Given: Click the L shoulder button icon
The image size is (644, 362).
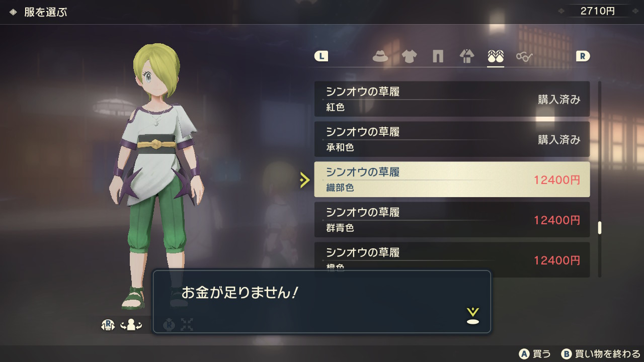Looking at the screenshot, I should pyautogui.click(x=321, y=56).
